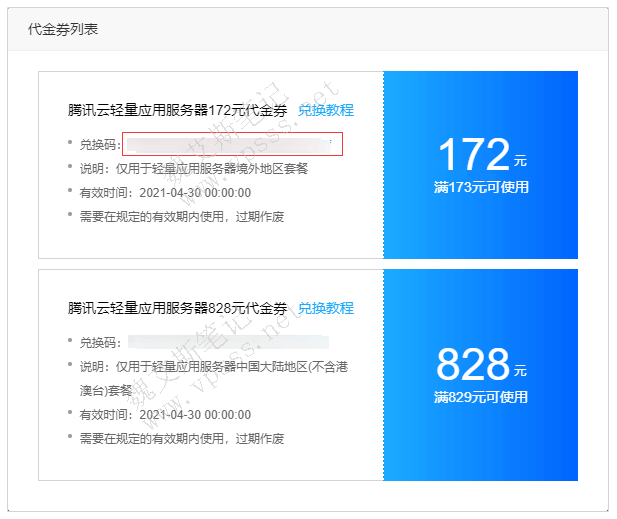This screenshot has height=519, width=617.
Task: Click the 828元 voucher 兑换码 label
Action: click(100, 343)
